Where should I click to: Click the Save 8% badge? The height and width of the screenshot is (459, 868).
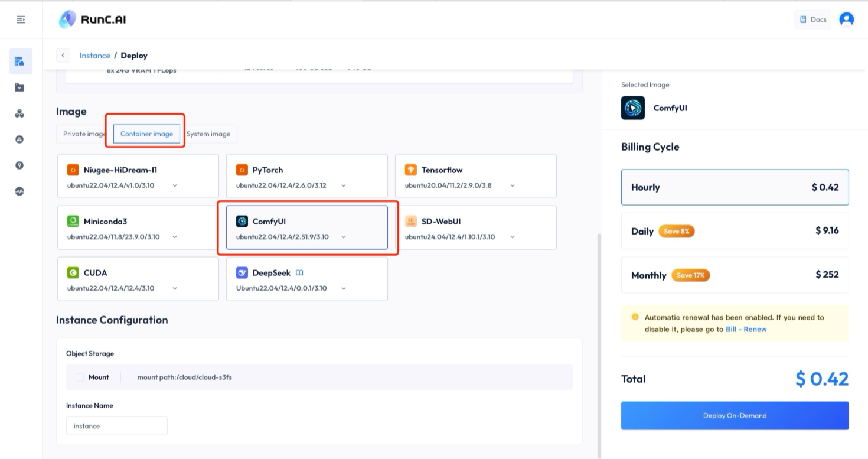point(677,231)
